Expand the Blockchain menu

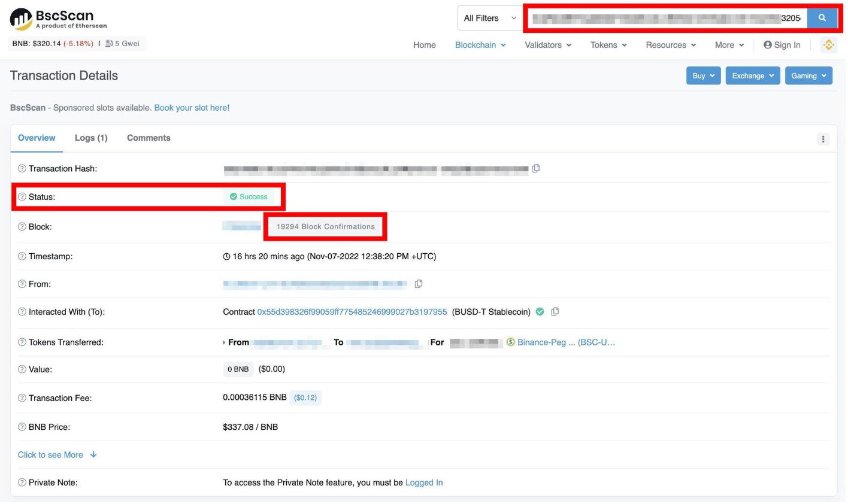coord(481,45)
